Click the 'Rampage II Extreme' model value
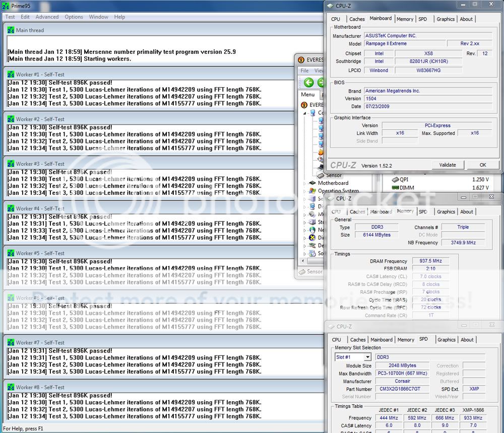This screenshot has height=433, width=504. click(x=386, y=44)
